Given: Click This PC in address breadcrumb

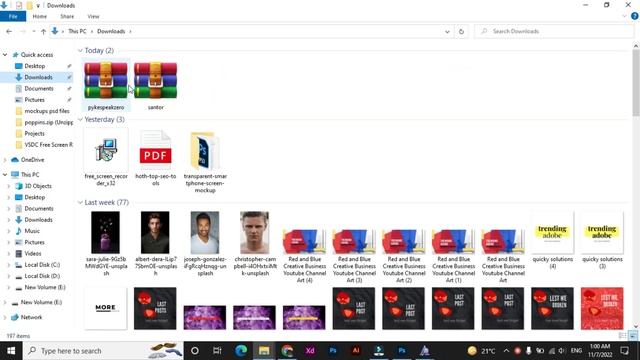Looking at the screenshot, I should coord(77,31).
